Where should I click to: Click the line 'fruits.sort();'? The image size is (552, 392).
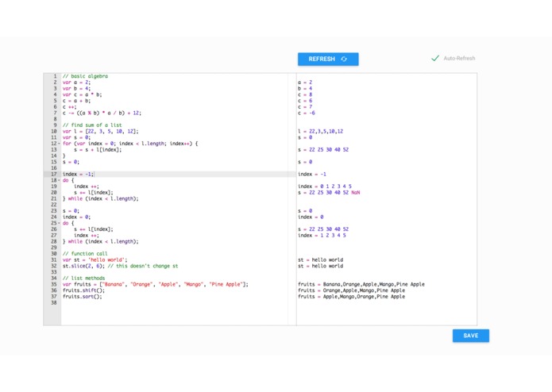pos(82,297)
